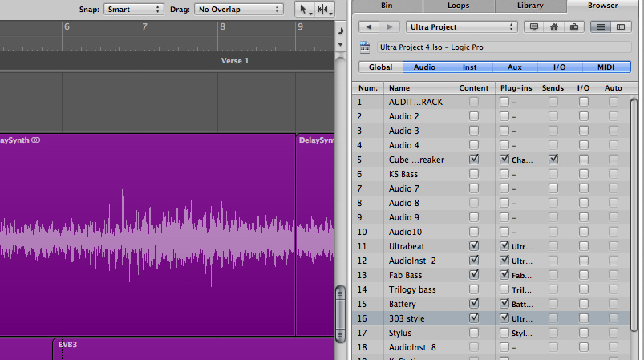The width and height of the screenshot is (644, 360).
Task: Click the Logic project file icon
Action: 365,47
